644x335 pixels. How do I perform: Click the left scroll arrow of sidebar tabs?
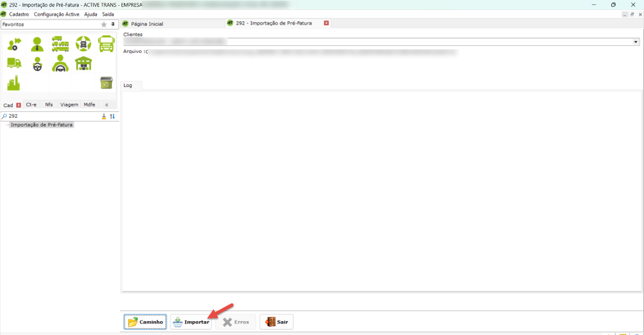click(106, 105)
